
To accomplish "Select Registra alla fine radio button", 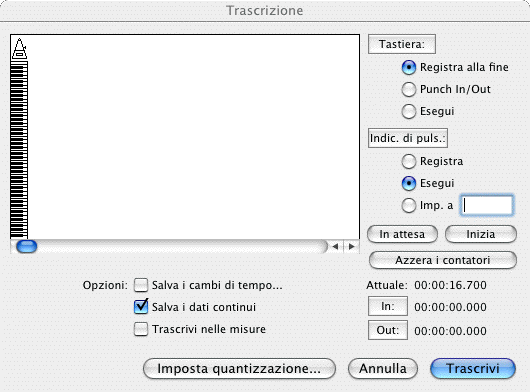I will tap(409, 68).
